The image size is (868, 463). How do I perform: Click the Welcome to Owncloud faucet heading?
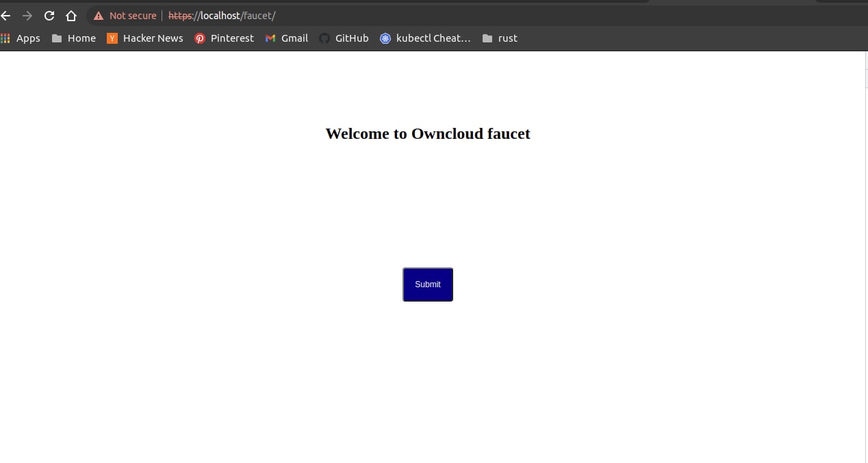pos(427,133)
